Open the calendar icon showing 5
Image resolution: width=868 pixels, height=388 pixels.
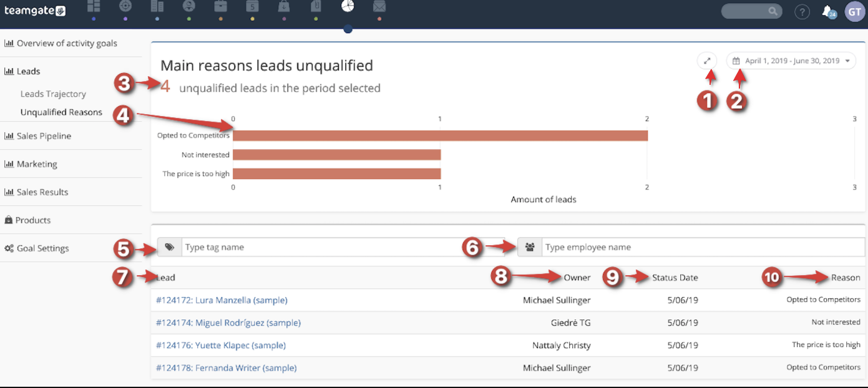click(252, 6)
